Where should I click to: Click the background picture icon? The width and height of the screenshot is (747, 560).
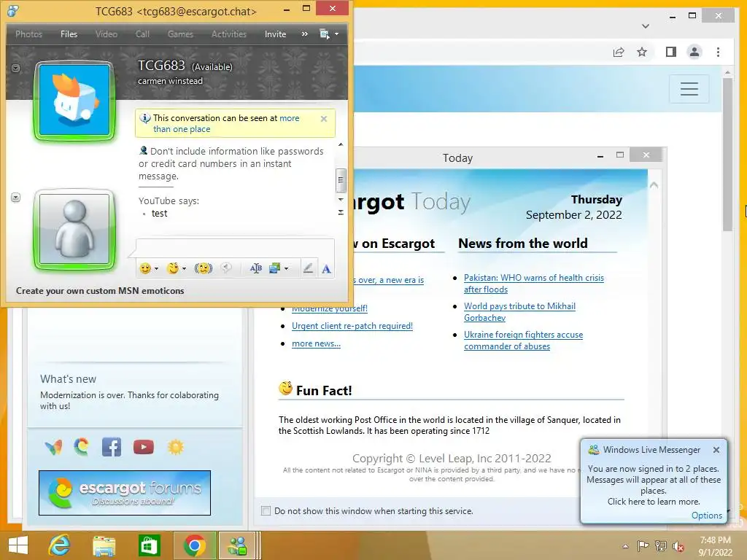click(274, 268)
